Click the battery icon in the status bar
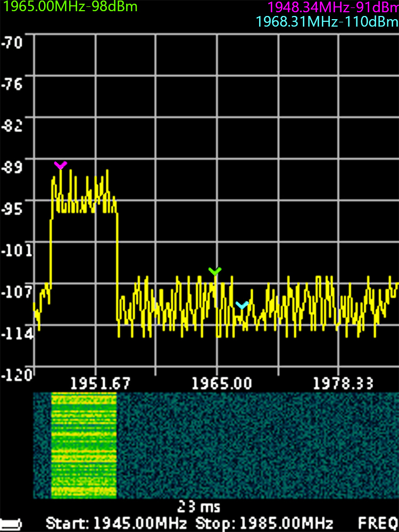 [11, 523]
